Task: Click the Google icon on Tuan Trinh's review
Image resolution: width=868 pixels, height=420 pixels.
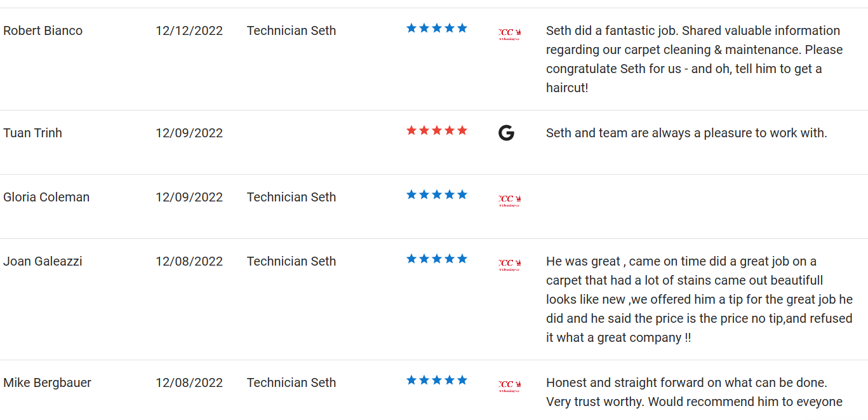Action: [x=506, y=133]
